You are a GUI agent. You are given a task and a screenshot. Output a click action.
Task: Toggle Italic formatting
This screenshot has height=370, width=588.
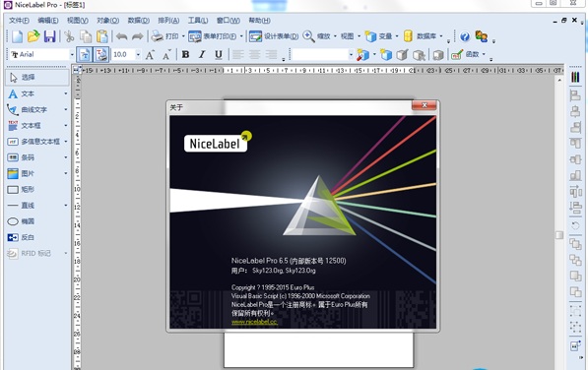[x=202, y=55]
